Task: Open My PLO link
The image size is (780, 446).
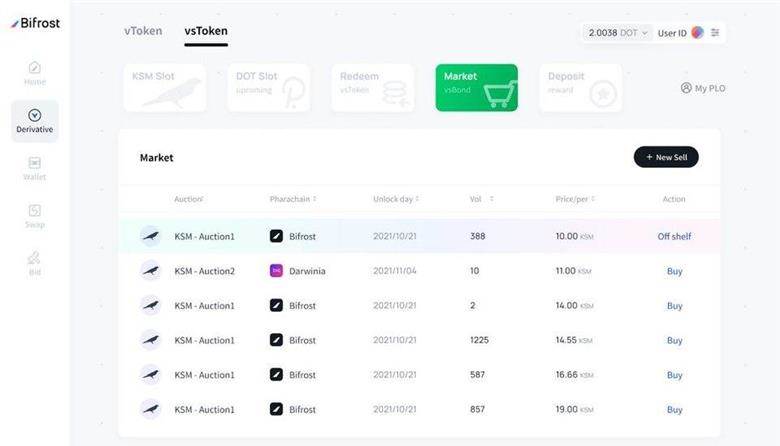Action: pyautogui.click(x=703, y=88)
